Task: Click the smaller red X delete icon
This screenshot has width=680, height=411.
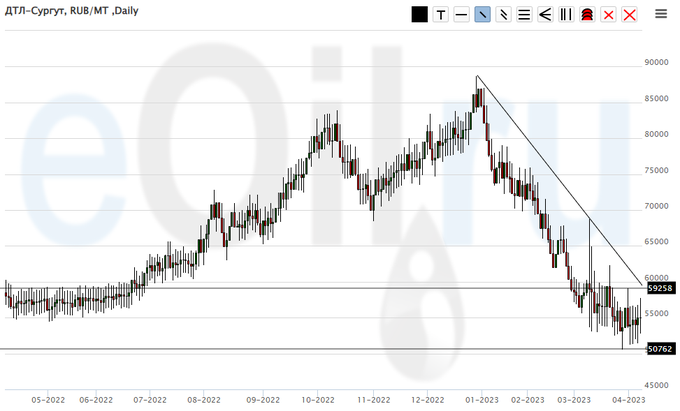Action: pyautogui.click(x=608, y=14)
